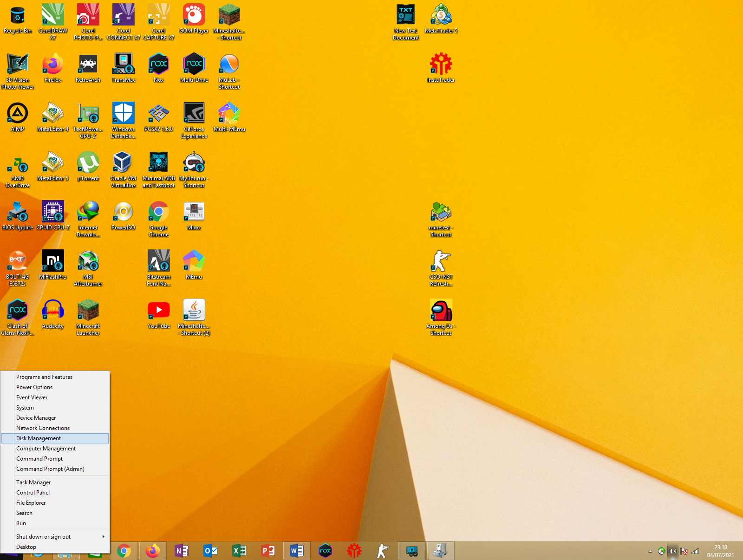The height and width of the screenshot is (560, 743).
Task: Select the AIMP desktop icon
Action: tap(18, 117)
